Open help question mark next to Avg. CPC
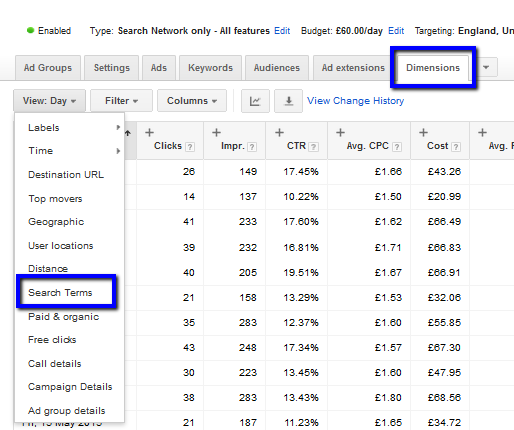This screenshot has width=514, height=430. 397,147
